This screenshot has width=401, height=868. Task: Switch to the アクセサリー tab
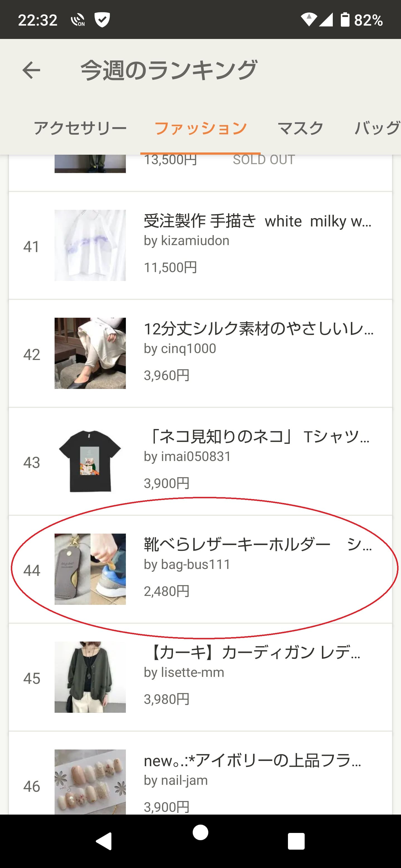point(80,128)
